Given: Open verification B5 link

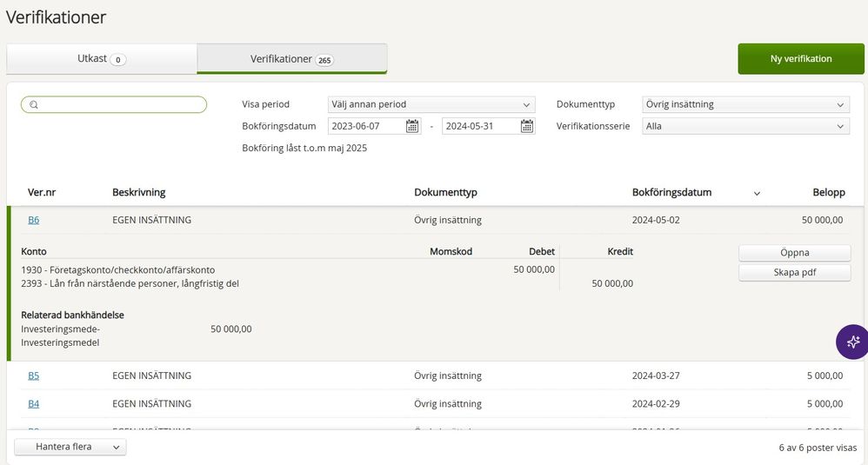Looking at the screenshot, I should [x=33, y=375].
